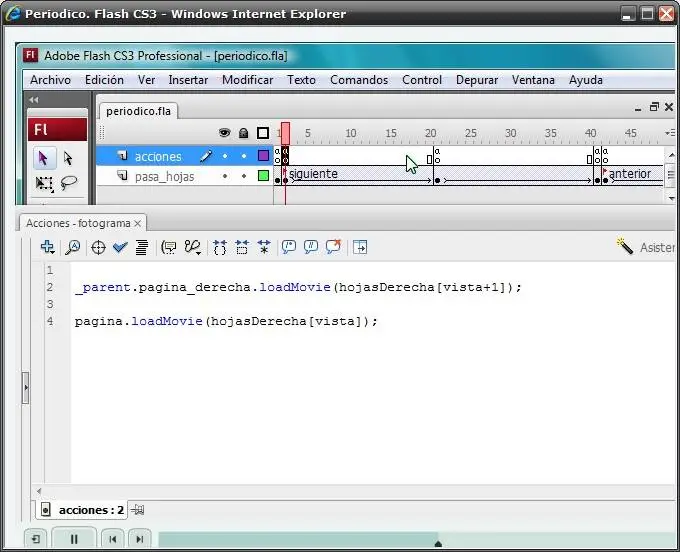Open Ver menu
This screenshot has height=552, width=680.
click(146, 80)
